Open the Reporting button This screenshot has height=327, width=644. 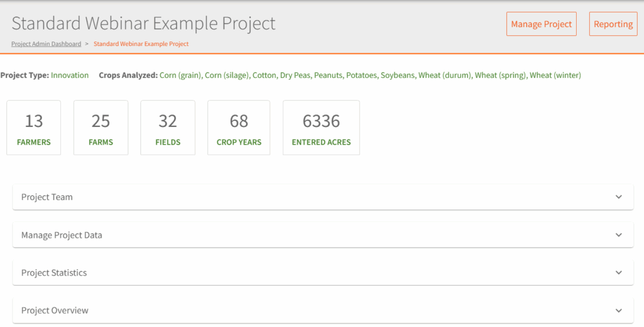(x=613, y=24)
